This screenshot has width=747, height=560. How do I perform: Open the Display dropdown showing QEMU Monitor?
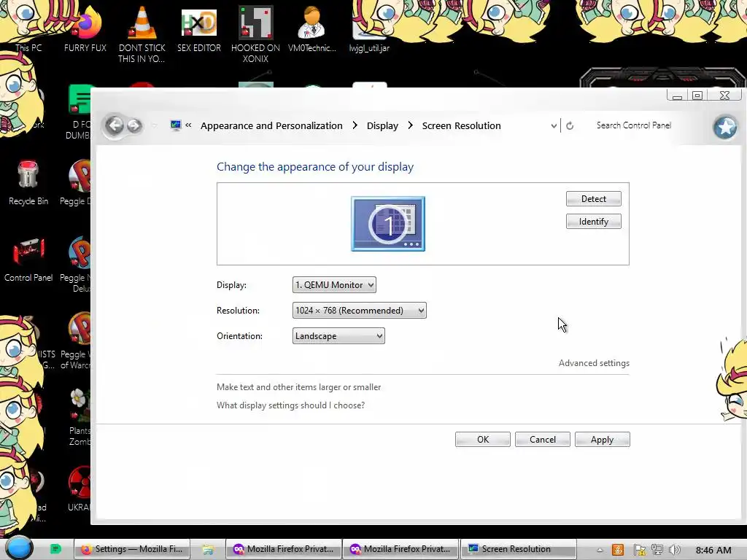pyautogui.click(x=334, y=285)
